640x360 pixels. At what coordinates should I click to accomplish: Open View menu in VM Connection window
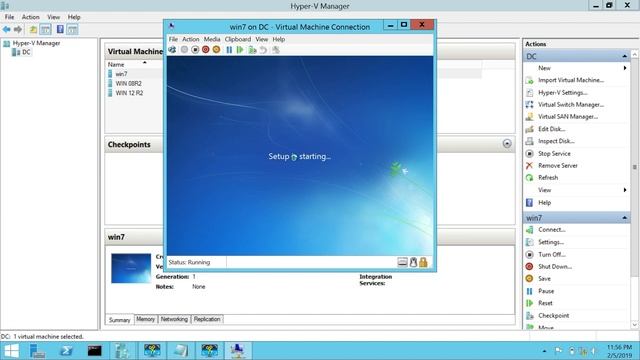[x=262, y=39]
